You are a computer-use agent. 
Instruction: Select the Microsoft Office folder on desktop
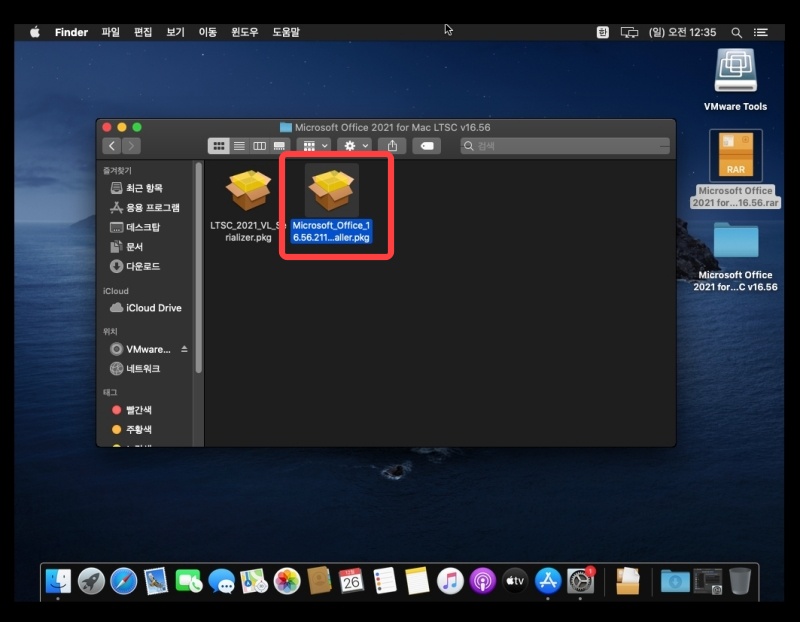coord(735,256)
